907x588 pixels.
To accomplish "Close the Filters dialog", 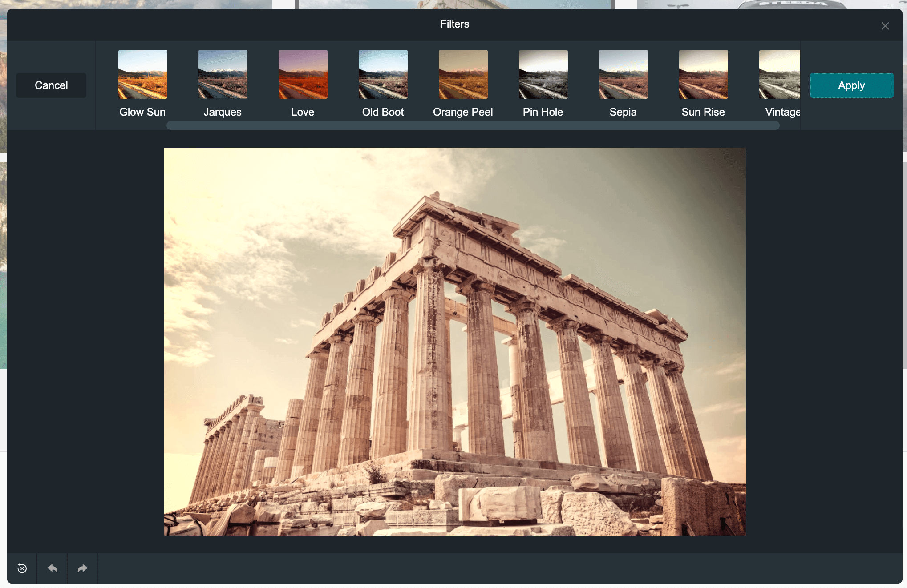I will [x=885, y=26].
